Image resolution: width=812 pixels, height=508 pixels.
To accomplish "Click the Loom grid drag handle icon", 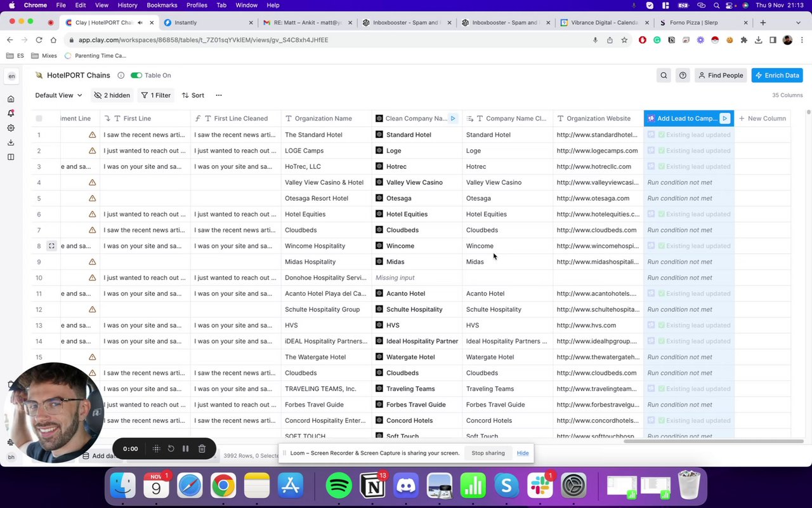I will click(156, 448).
